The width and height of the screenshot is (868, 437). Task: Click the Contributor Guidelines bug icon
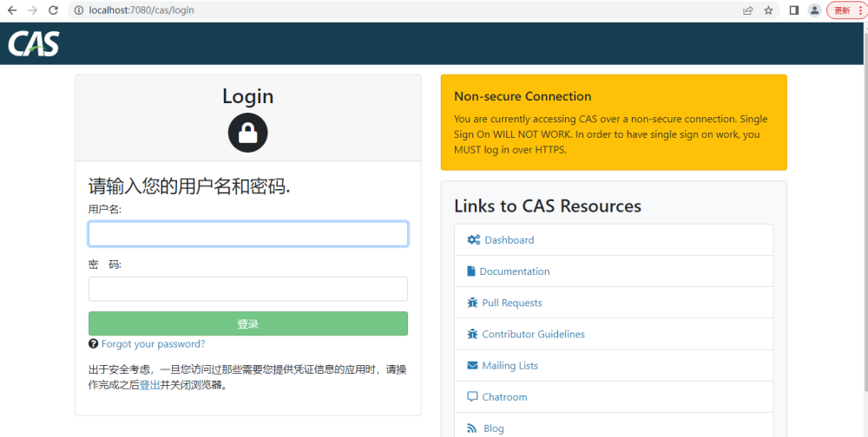tap(472, 334)
